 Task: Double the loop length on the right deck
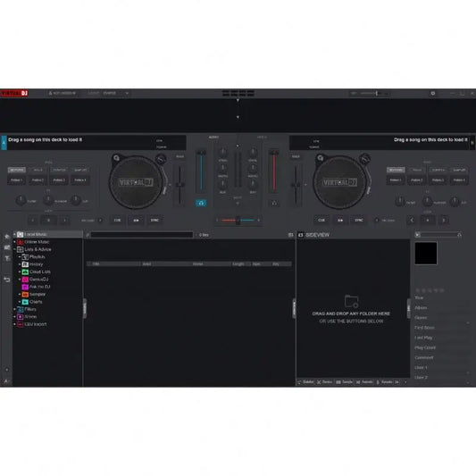pos(444,220)
